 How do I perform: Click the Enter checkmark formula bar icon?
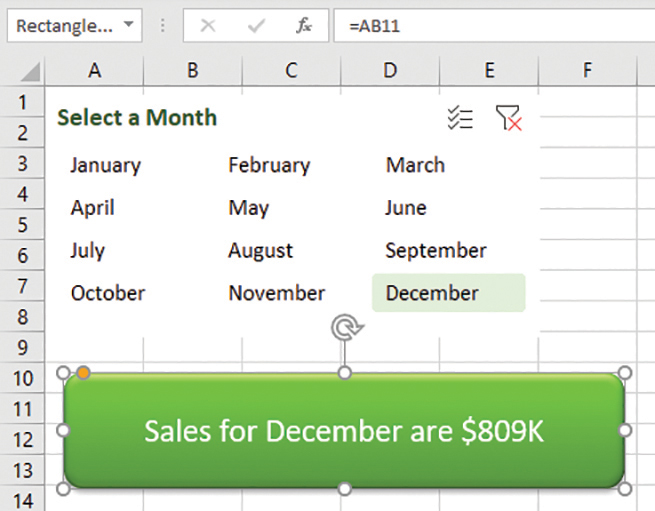tap(256, 26)
